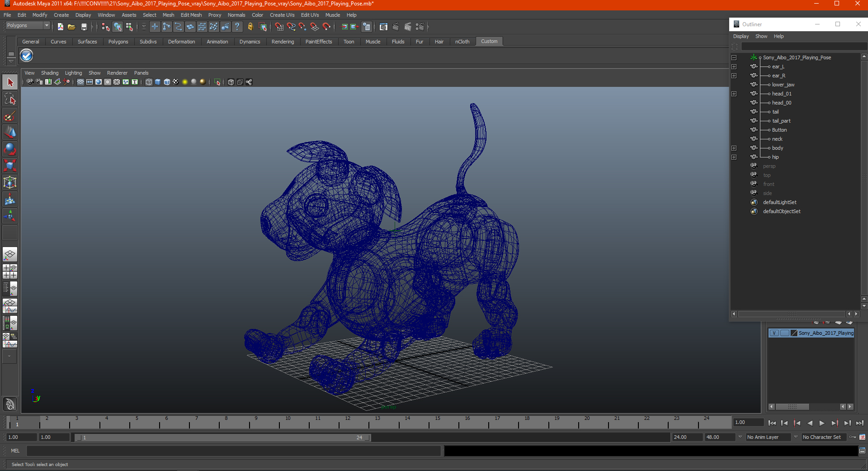
Task: Click the Custom shelf checkmark button
Action: [x=27, y=56]
